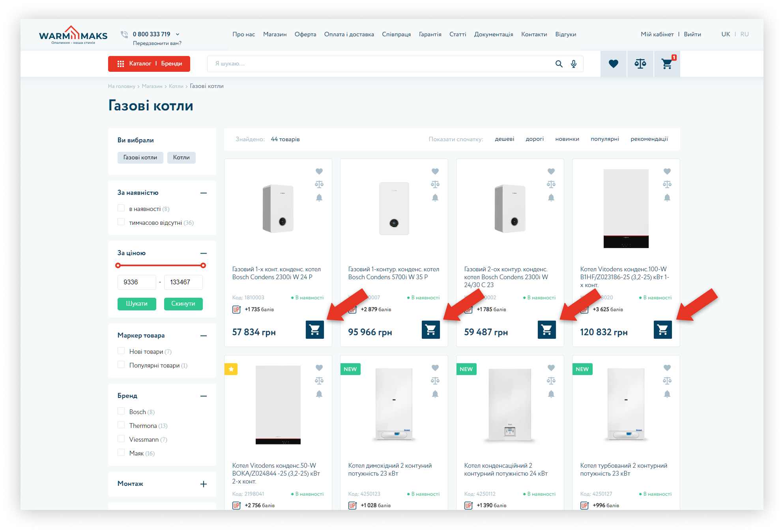Open 'Про нас' menu item
Image resolution: width=784 pixels, height=532 pixels.
click(243, 34)
